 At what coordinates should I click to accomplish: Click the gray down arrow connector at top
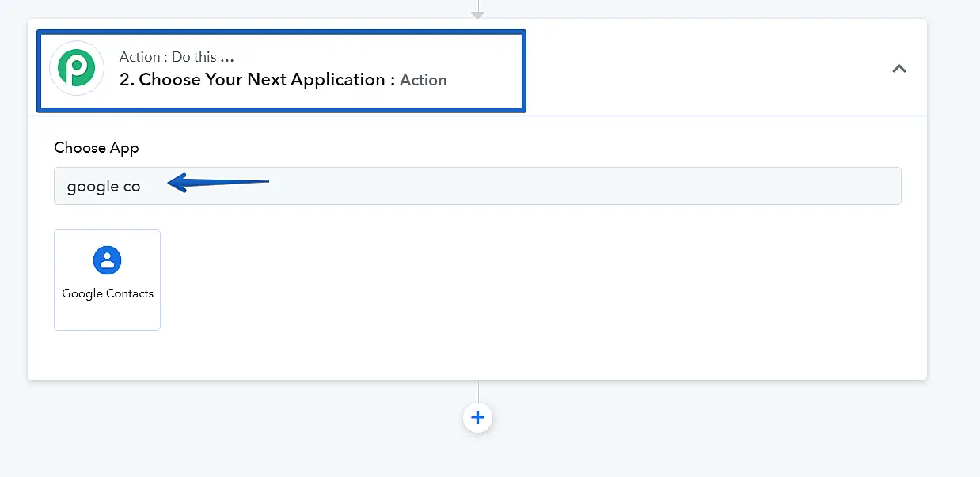coord(477,12)
